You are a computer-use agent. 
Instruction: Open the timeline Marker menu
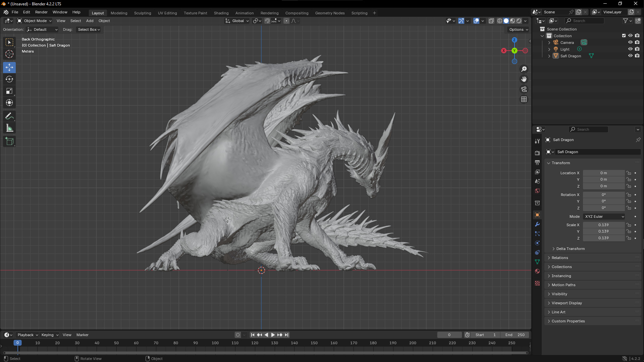[82, 335]
